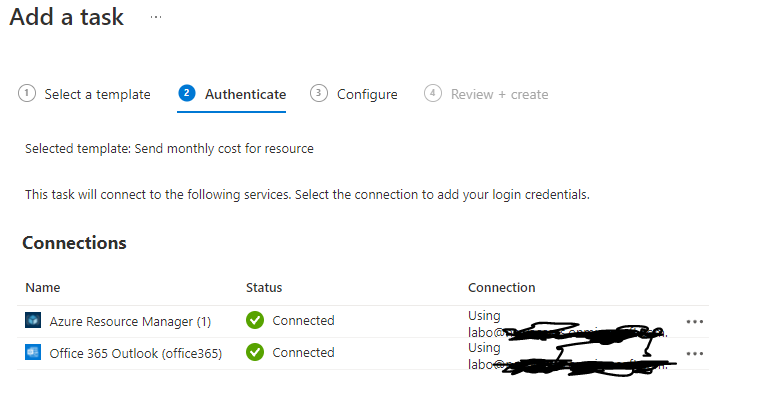The width and height of the screenshot is (784, 418).
Task: Open ellipsis menu for Office 365 Outlook
Action: tap(695, 353)
